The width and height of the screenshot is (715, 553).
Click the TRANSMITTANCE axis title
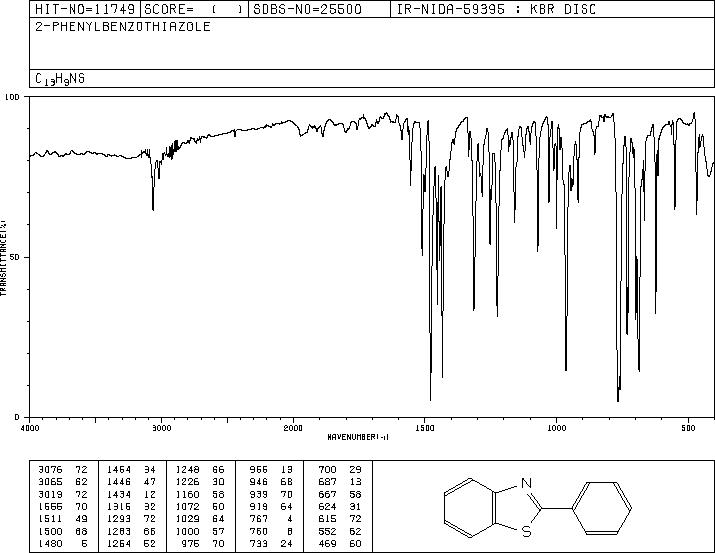tap(3, 258)
